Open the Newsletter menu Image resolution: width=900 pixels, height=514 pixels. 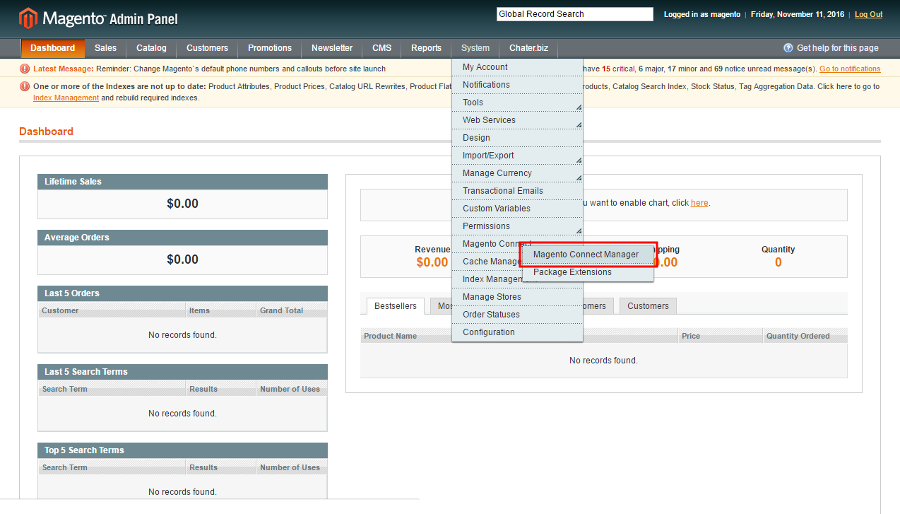(x=332, y=48)
